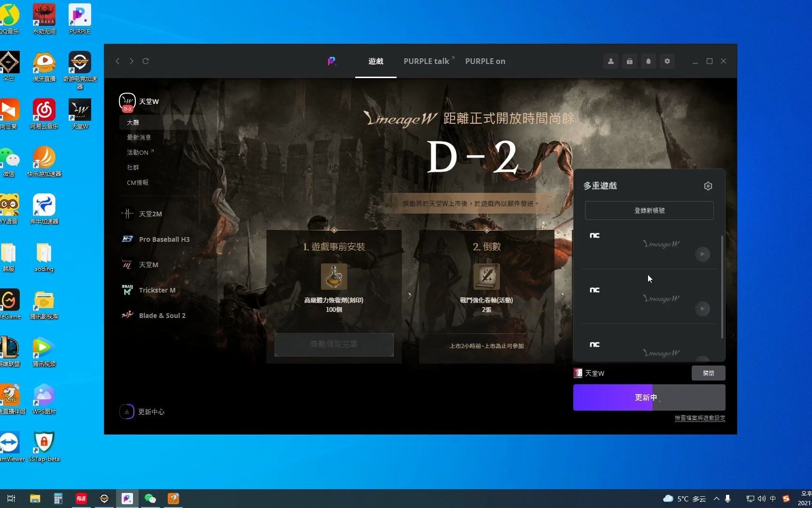The image size is (812, 508).
Task: Open calculator app in taskbar
Action: tap(58, 499)
